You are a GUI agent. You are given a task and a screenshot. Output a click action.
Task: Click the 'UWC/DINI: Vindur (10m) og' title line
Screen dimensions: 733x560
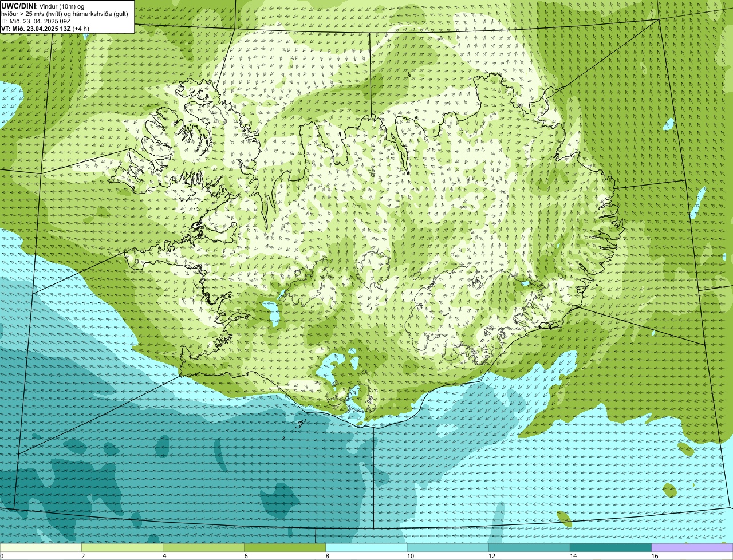coord(43,6)
